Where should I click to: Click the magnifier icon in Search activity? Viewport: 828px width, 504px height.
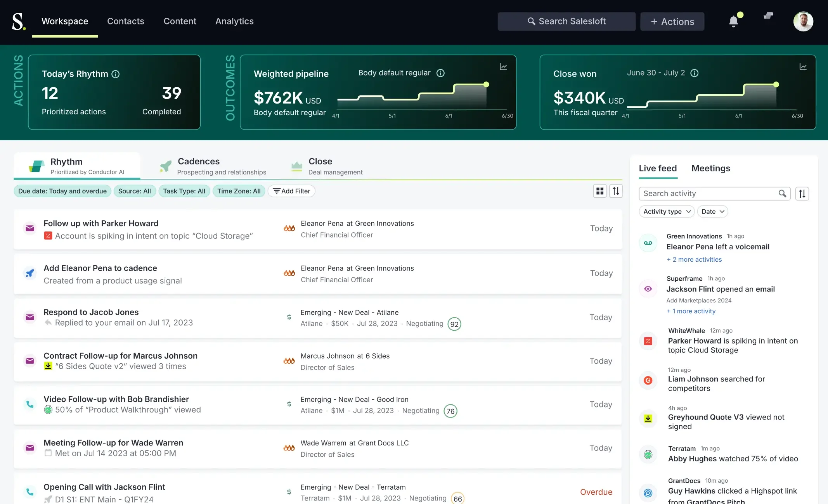(x=782, y=193)
